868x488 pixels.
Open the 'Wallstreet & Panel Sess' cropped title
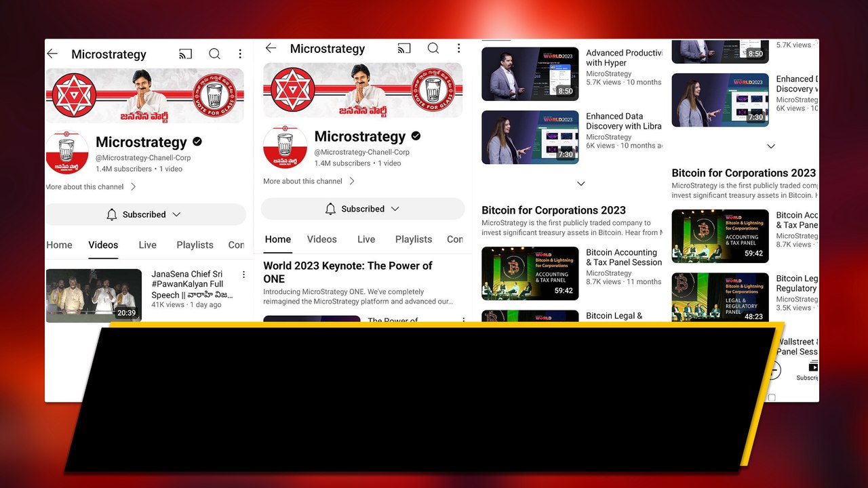[797, 346]
